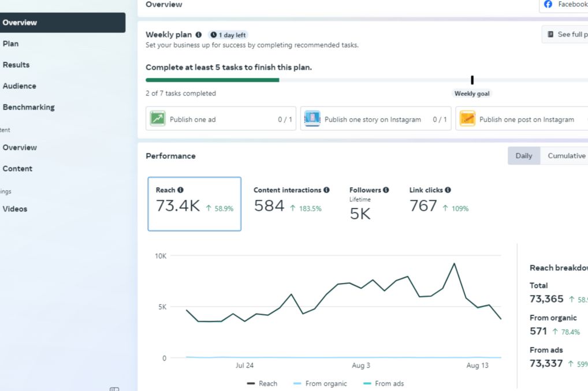Click the Facebook icon at top right
The width and height of the screenshot is (588, 391).
(x=548, y=5)
